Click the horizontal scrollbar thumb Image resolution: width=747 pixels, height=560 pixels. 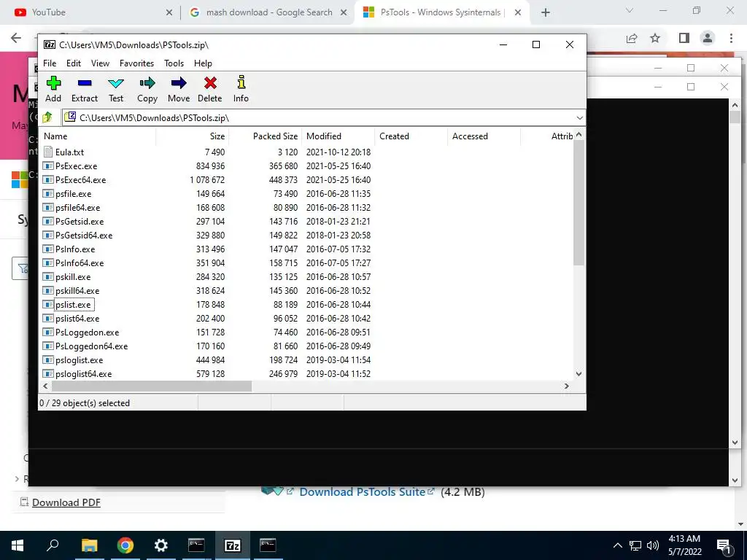(x=151, y=386)
